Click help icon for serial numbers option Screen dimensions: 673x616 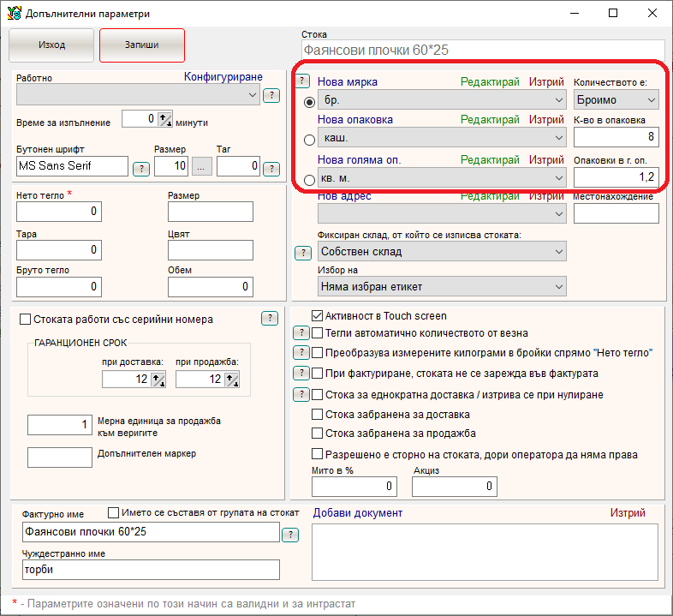[x=270, y=319]
